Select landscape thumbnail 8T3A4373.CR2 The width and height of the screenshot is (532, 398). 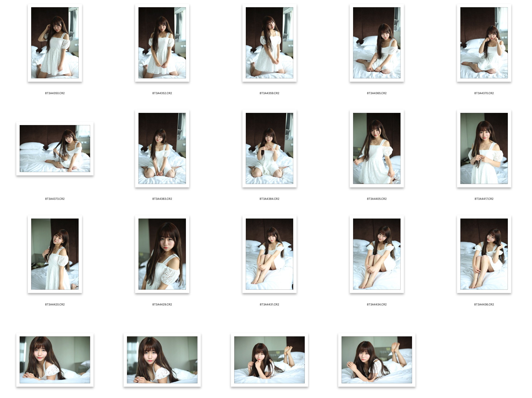(x=55, y=148)
